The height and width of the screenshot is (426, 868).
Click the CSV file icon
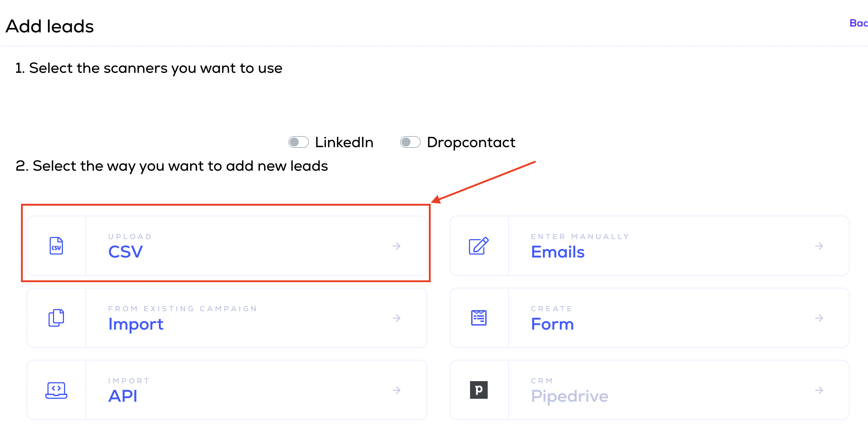click(x=56, y=246)
